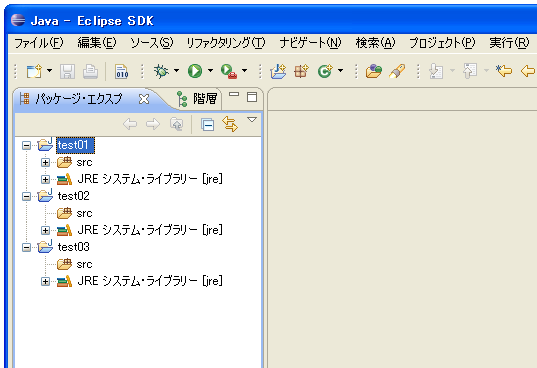Screen dimensions: 537x368
Task: Open the リファクタリング(T) menu
Action: pyautogui.click(x=226, y=43)
